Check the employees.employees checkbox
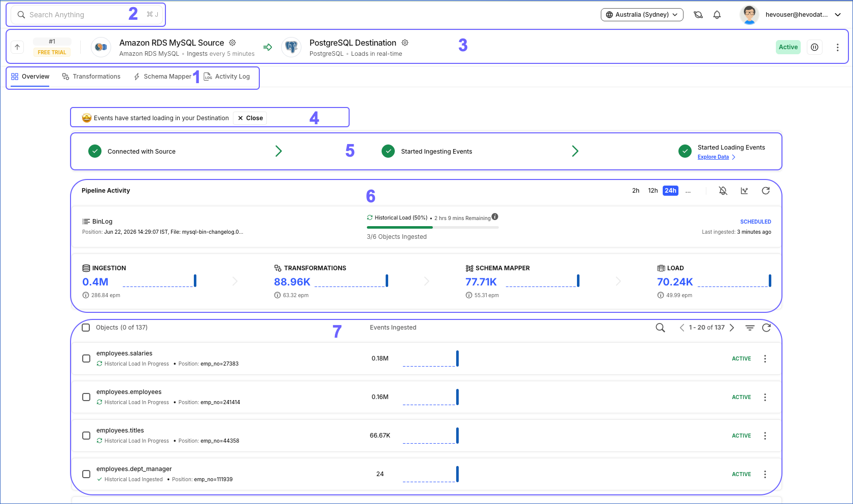Screen dimensions: 853x504 click(86, 397)
